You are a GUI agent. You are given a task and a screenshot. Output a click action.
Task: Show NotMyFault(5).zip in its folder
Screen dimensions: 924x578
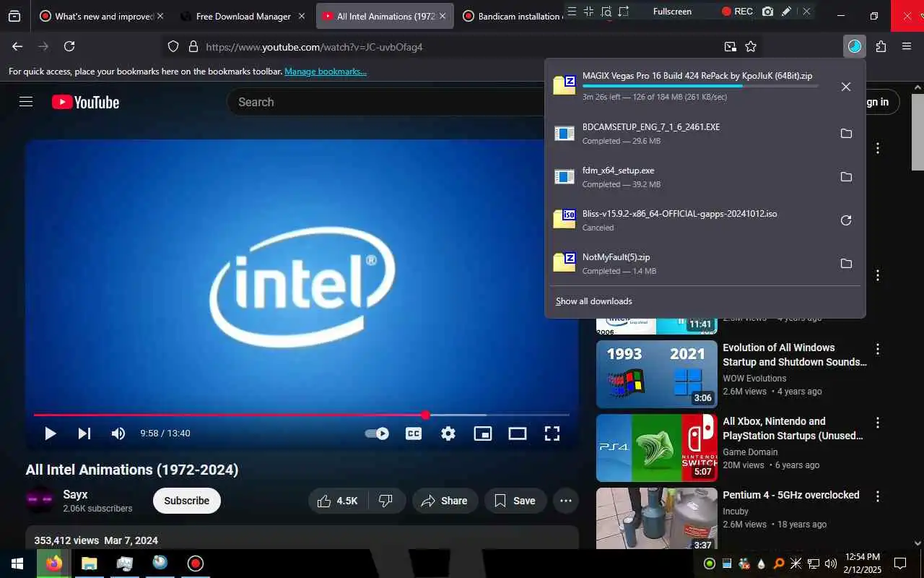(846, 264)
